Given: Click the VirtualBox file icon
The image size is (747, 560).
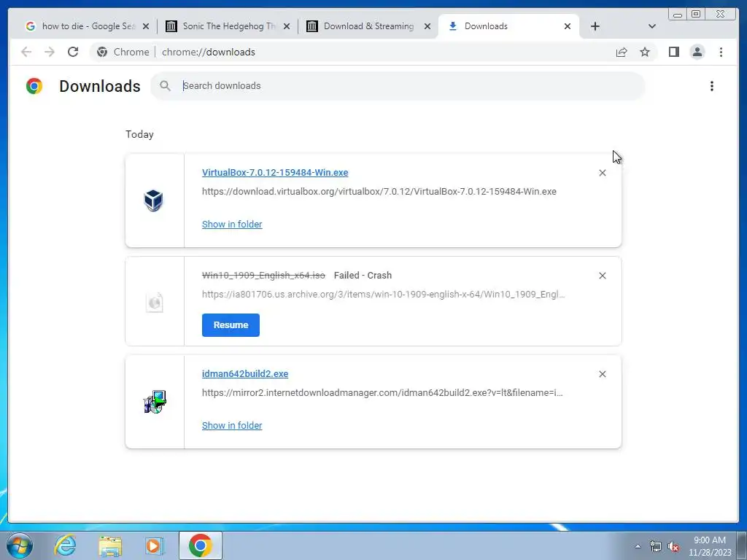Looking at the screenshot, I should click(153, 201).
